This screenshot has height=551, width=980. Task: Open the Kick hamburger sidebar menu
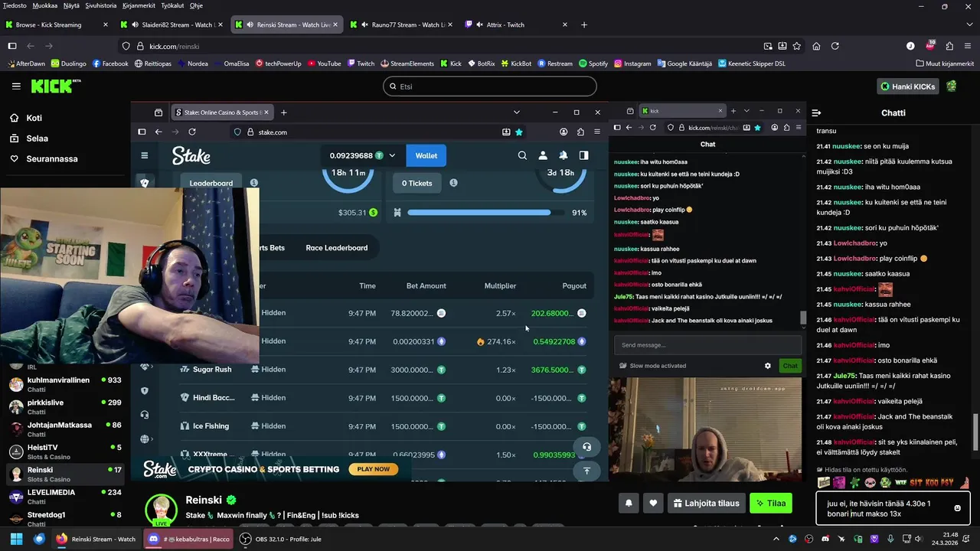pyautogui.click(x=16, y=86)
